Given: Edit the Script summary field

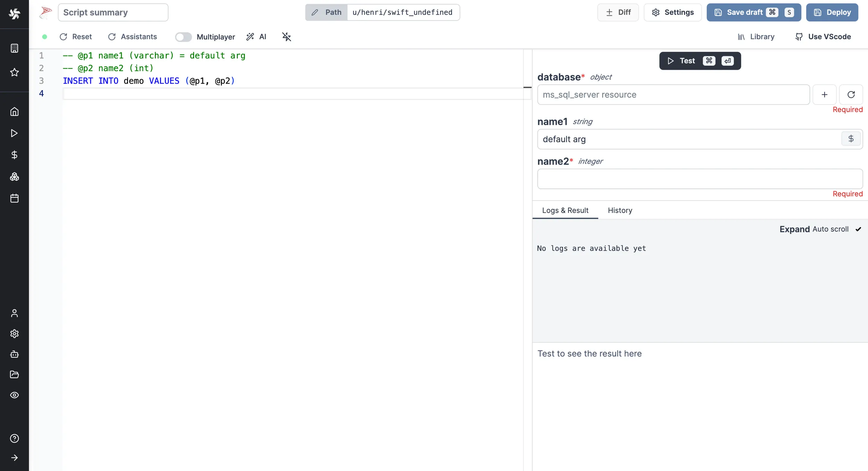Looking at the screenshot, I should 113,12.
